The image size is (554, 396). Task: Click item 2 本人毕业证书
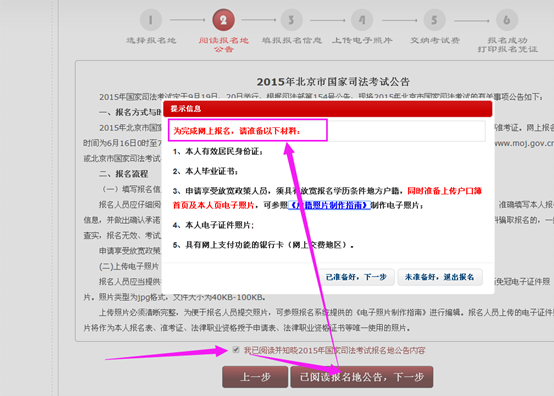click(205, 171)
